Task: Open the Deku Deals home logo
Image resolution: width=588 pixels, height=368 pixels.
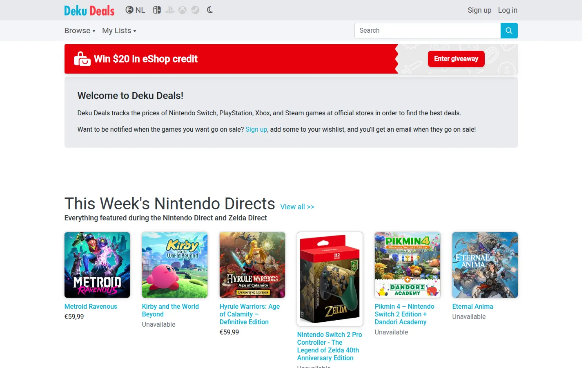Action: 89,10
